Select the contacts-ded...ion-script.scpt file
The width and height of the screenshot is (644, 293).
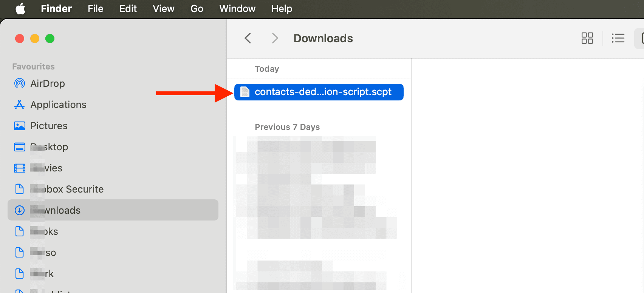pos(323,92)
